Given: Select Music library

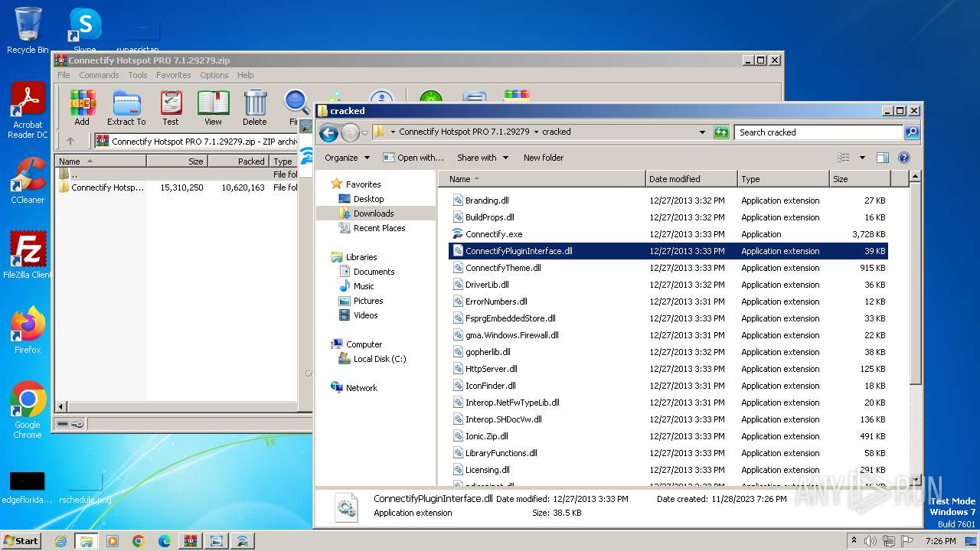Looking at the screenshot, I should [x=364, y=286].
